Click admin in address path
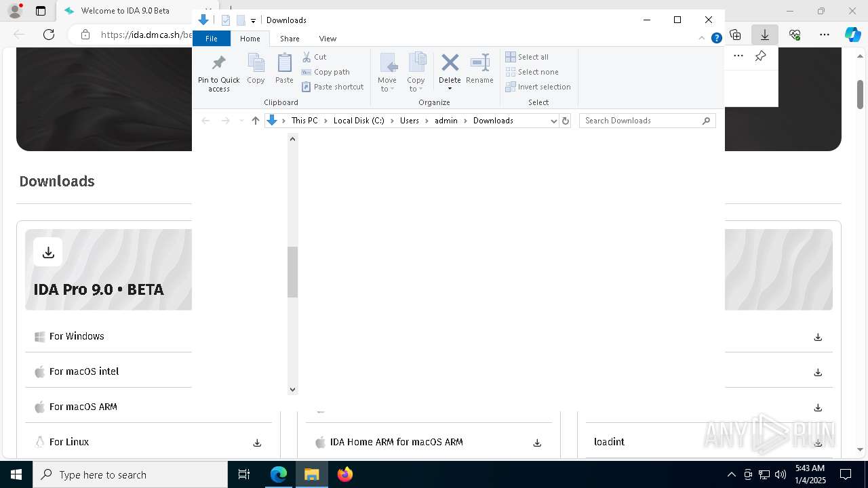This screenshot has height=488, width=868. pos(446,121)
